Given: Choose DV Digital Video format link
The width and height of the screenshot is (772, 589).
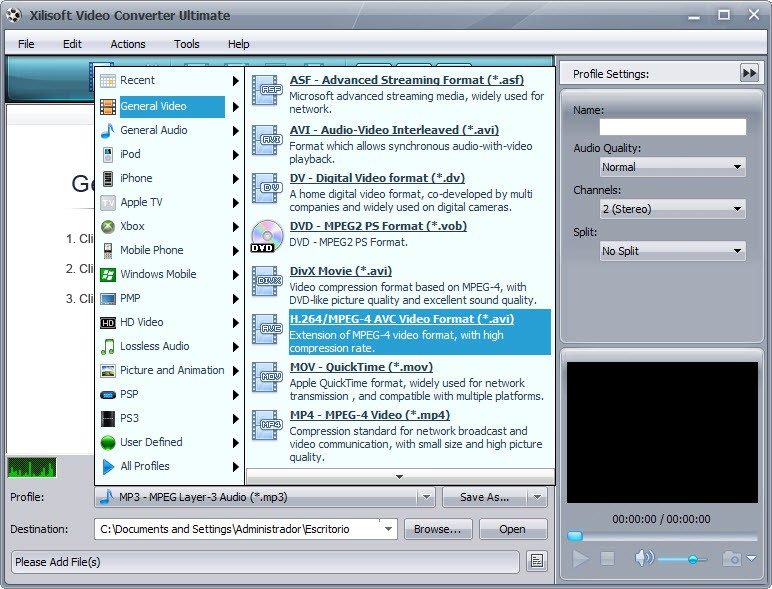Looking at the screenshot, I should [377, 178].
